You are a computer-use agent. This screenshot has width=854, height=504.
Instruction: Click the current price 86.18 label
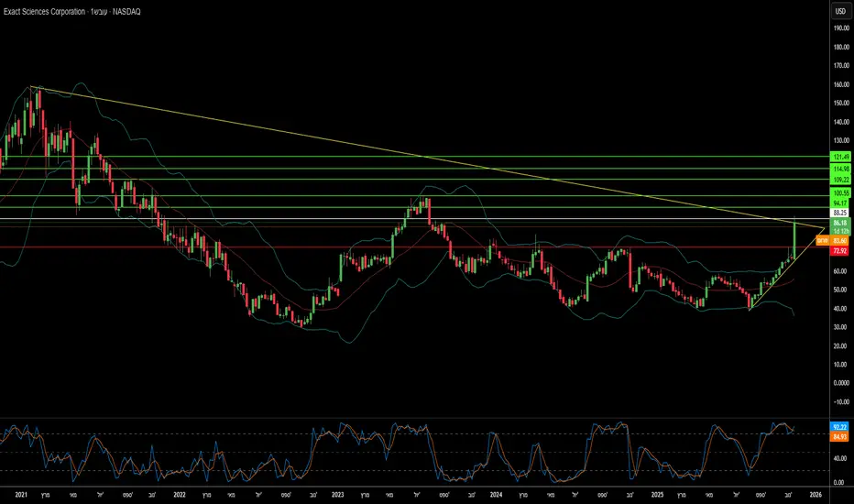click(x=841, y=224)
